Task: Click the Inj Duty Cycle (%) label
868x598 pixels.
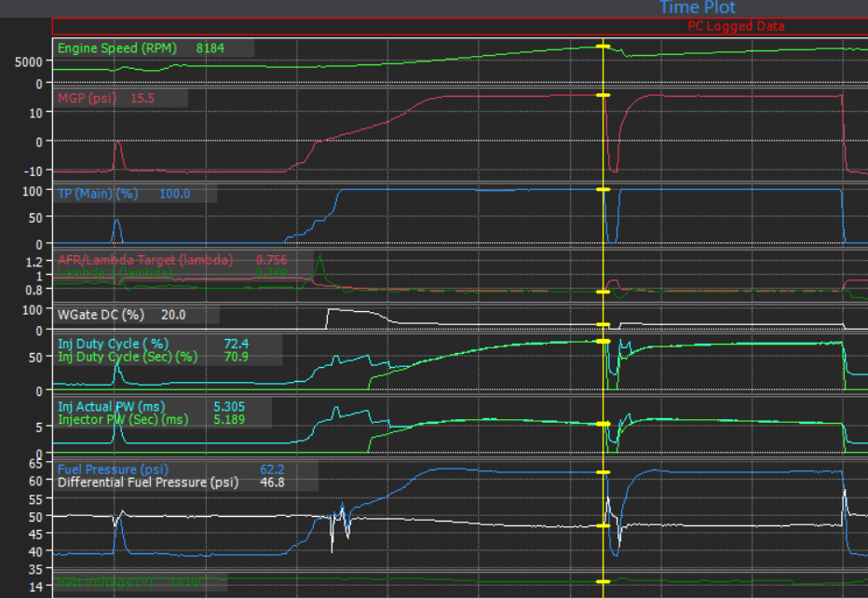Action: (113, 344)
